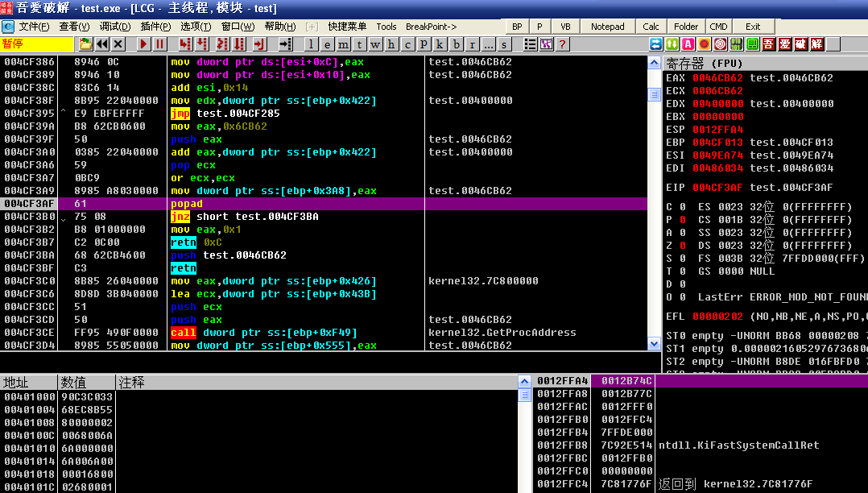
Task: Open memory map via 'm' button
Action: tap(343, 44)
